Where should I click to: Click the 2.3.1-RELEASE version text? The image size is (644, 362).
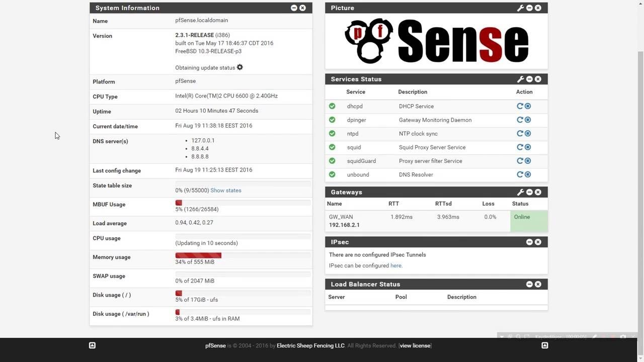click(x=194, y=35)
